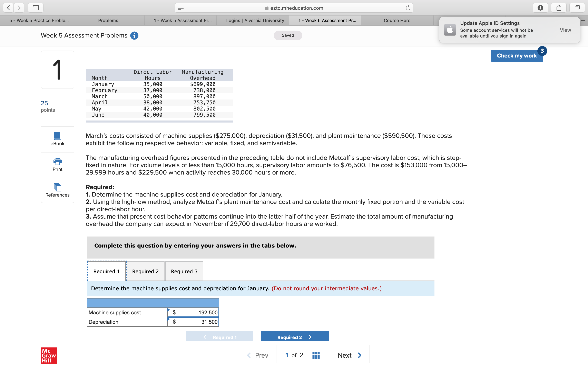This screenshot has height=367, width=588.
Task: Open the Course Hero browser tab
Action: pos(397,20)
